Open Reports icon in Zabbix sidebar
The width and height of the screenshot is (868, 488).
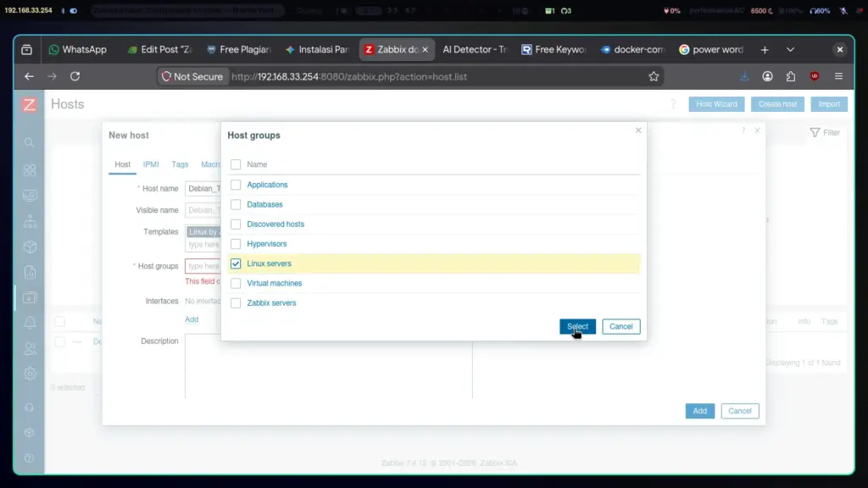[x=30, y=272]
